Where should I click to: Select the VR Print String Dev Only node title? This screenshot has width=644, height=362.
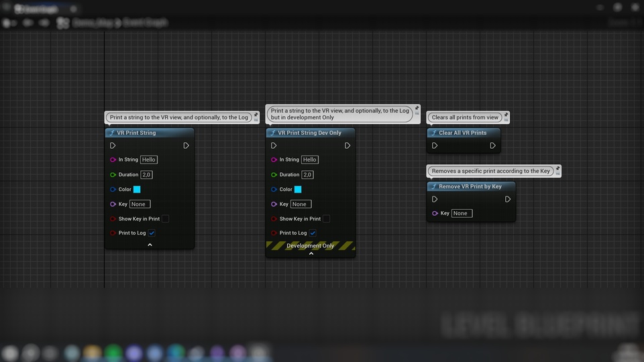point(310,133)
